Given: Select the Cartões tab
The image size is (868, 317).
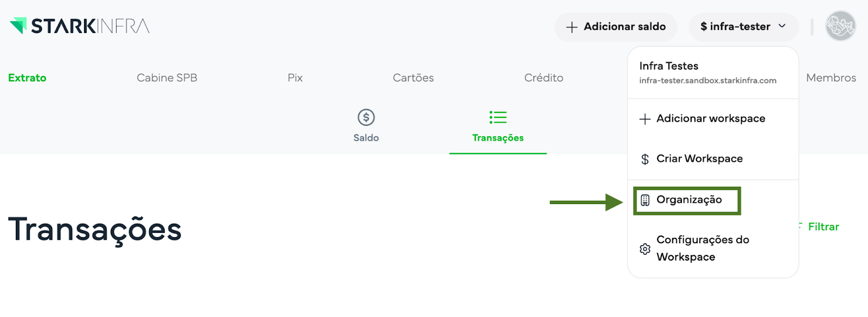Looking at the screenshot, I should 413,78.
